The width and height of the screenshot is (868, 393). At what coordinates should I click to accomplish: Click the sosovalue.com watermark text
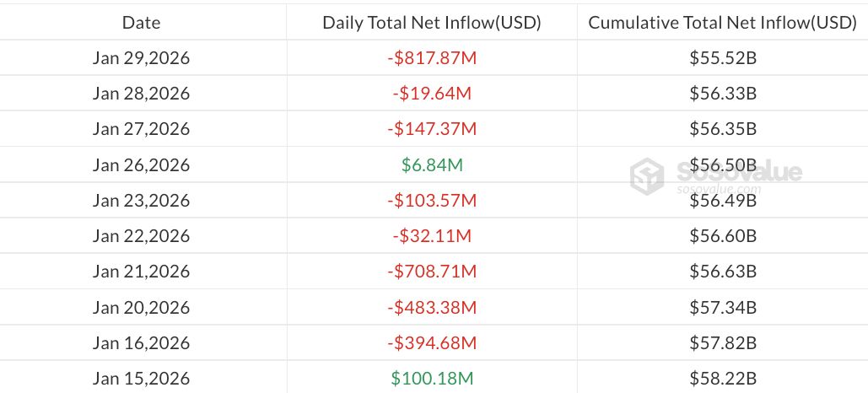[x=720, y=190]
